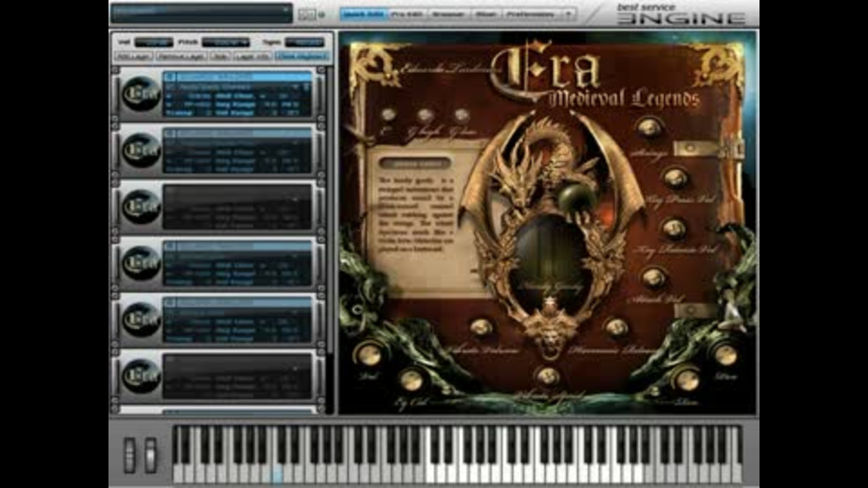The height and width of the screenshot is (488, 868).
Task: Switch to the Quick Edit tab
Action: pyautogui.click(x=363, y=14)
